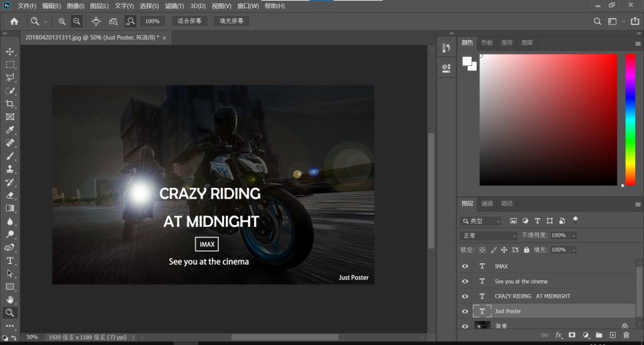Pick the Eyedropper tool
This screenshot has height=345, width=644.
click(x=10, y=130)
